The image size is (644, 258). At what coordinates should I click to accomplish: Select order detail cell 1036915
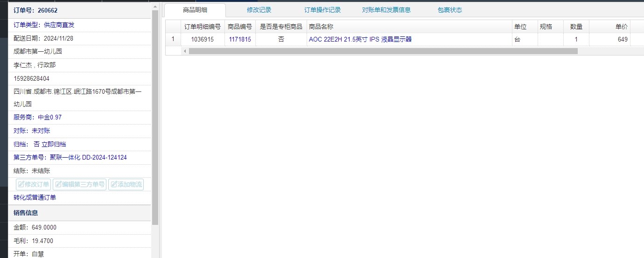click(203, 40)
